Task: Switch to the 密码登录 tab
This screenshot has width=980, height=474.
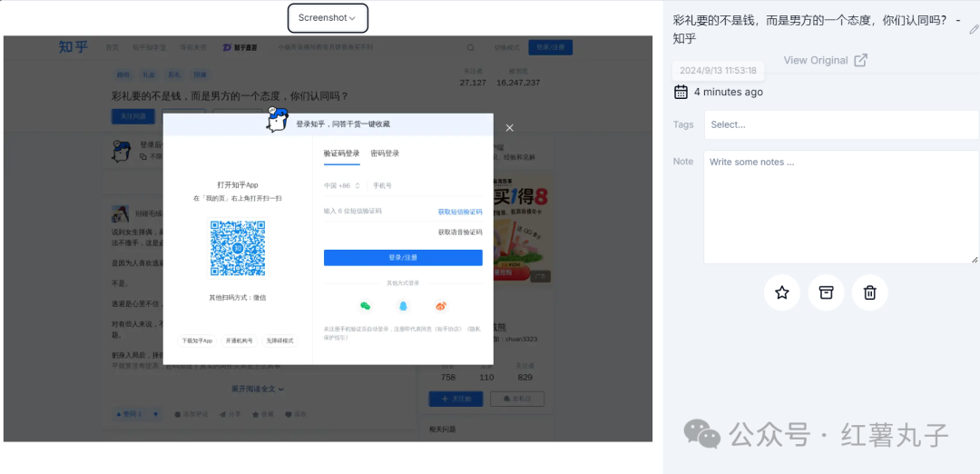Action: [385, 153]
